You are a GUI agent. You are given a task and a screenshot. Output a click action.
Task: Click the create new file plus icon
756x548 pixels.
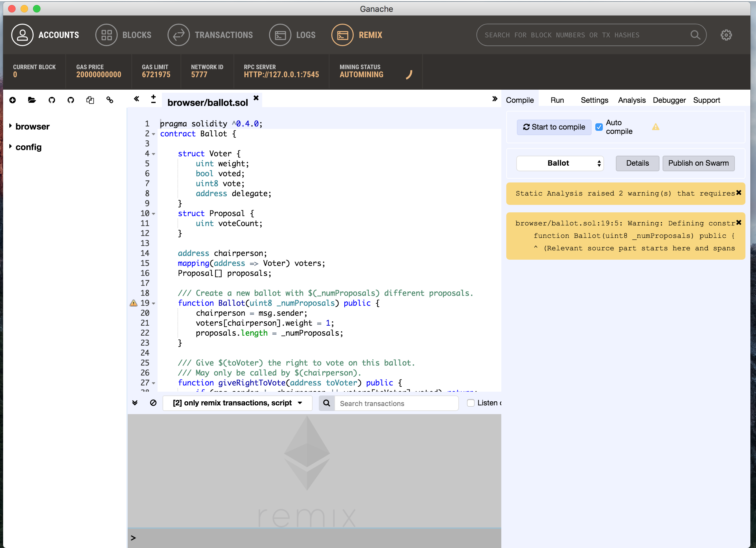(x=13, y=100)
